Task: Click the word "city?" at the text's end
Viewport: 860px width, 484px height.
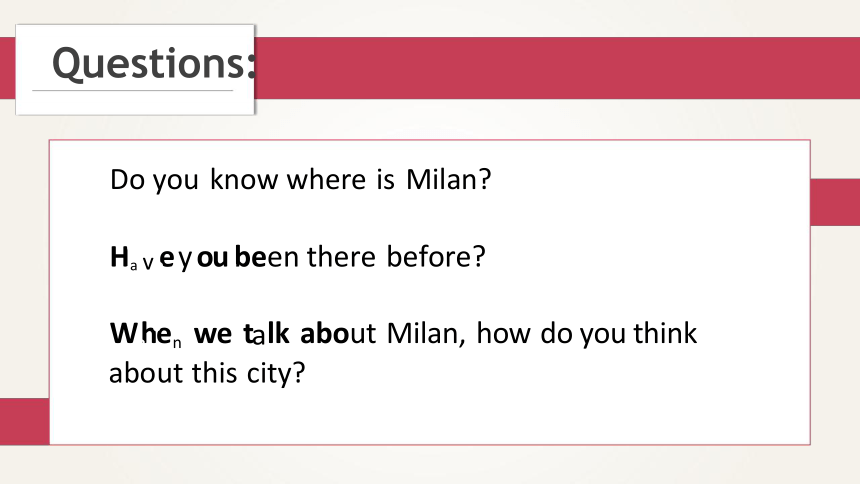Action: click(x=276, y=374)
